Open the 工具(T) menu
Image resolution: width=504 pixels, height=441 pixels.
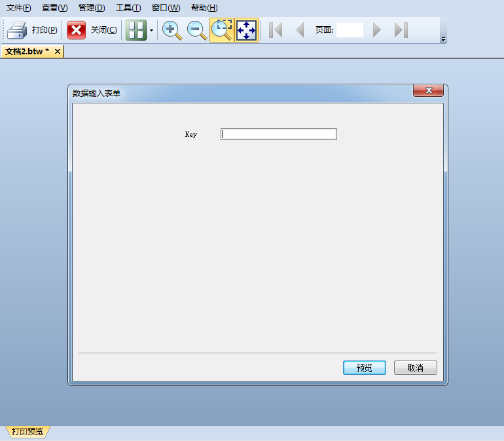128,8
